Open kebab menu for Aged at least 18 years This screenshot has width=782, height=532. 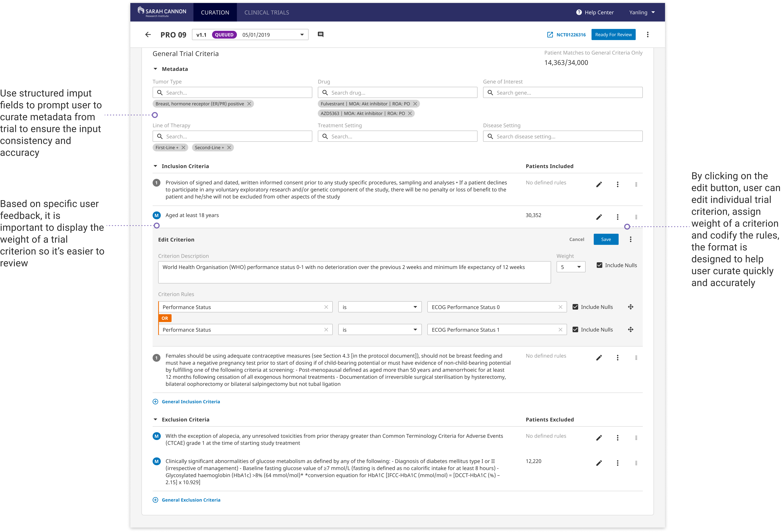coord(618,217)
